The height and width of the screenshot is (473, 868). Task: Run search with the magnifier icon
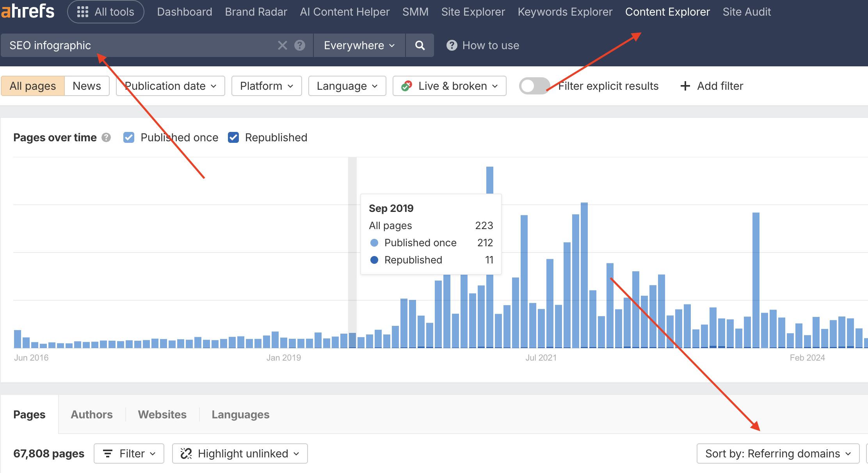click(420, 45)
